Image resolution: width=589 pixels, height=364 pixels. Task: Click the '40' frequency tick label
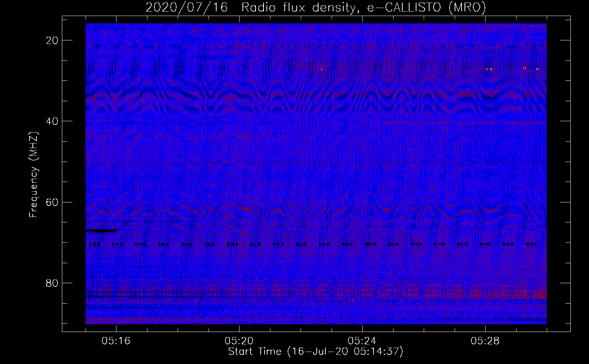pos(52,121)
